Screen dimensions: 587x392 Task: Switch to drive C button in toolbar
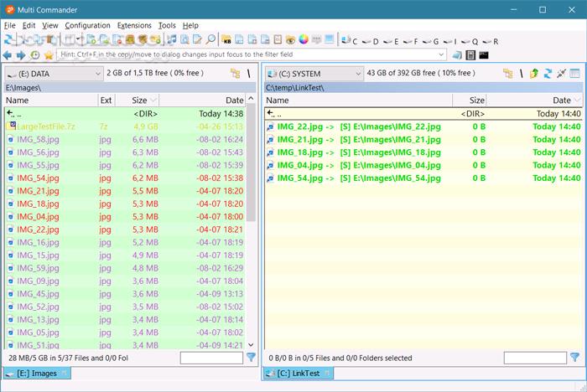point(350,41)
